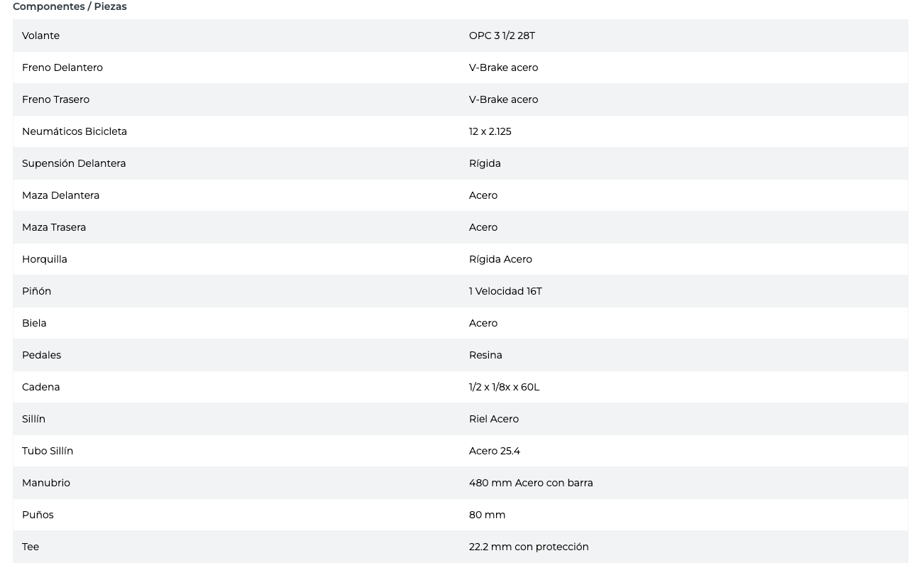This screenshot has height=563, width=924.
Task: Click the Tubo Sillín label
Action: [48, 451]
